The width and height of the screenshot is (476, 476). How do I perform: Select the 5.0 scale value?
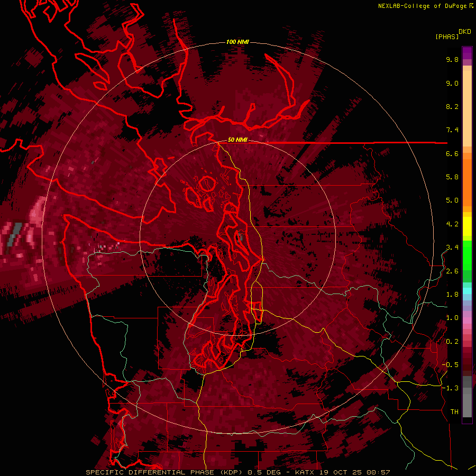click(x=452, y=200)
